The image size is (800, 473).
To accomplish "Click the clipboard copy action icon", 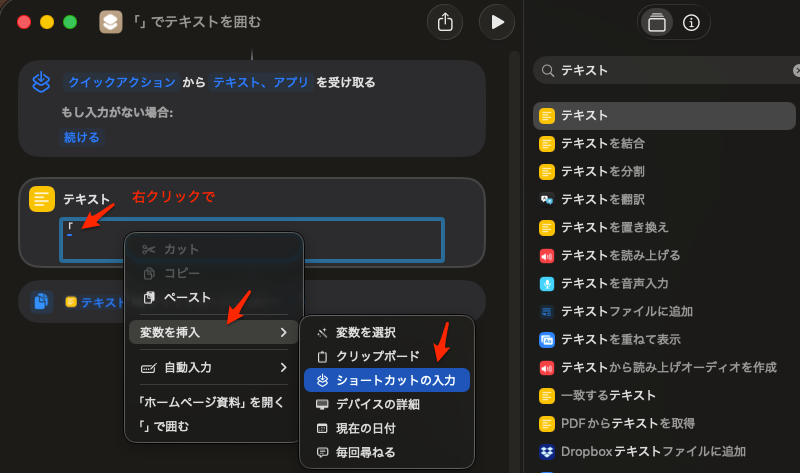I will pos(41,302).
